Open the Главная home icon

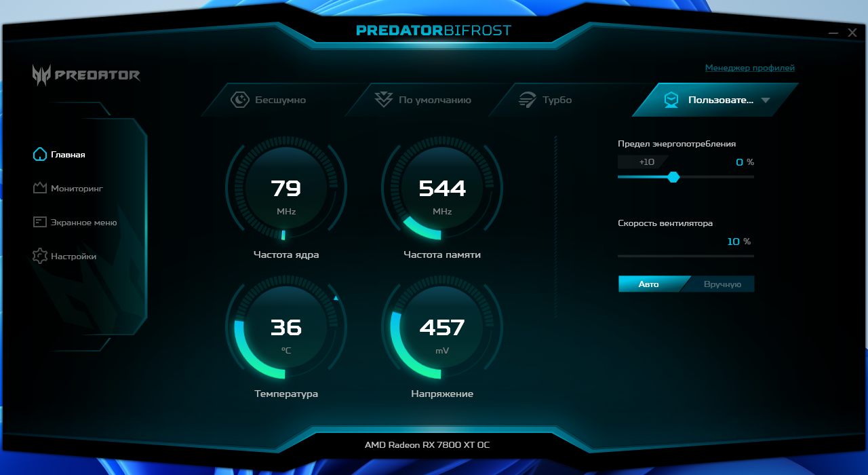[x=40, y=154]
